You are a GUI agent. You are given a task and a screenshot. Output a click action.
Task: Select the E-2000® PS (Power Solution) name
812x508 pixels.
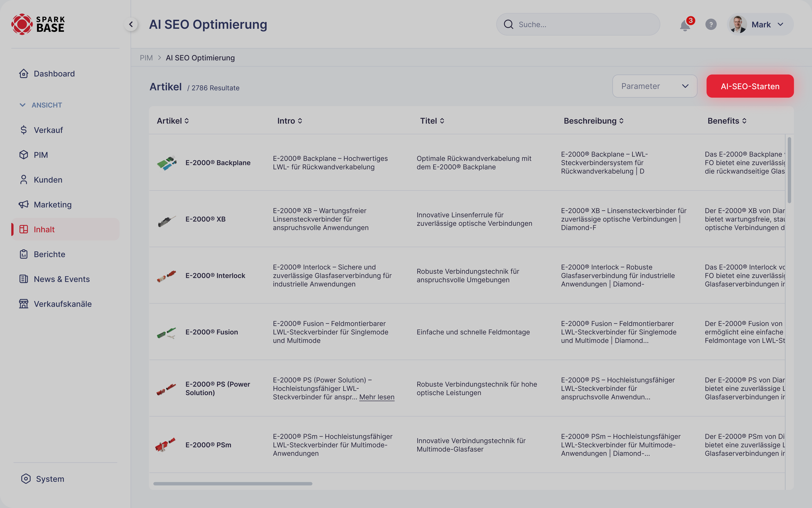coord(218,388)
